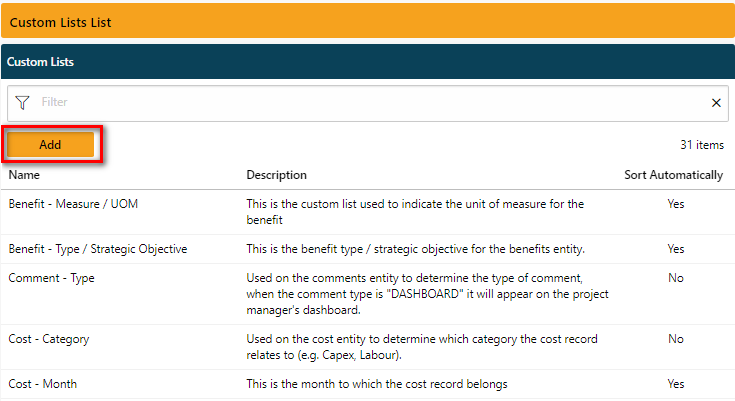735x401 pixels.
Task: Click the funnel filter icon
Action: [x=22, y=103]
